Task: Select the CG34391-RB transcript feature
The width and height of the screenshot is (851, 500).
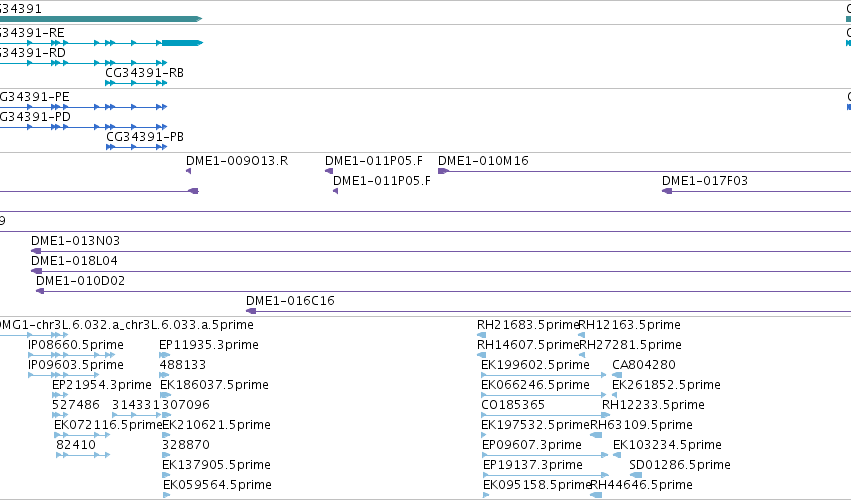Action: (x=136, y=83)
